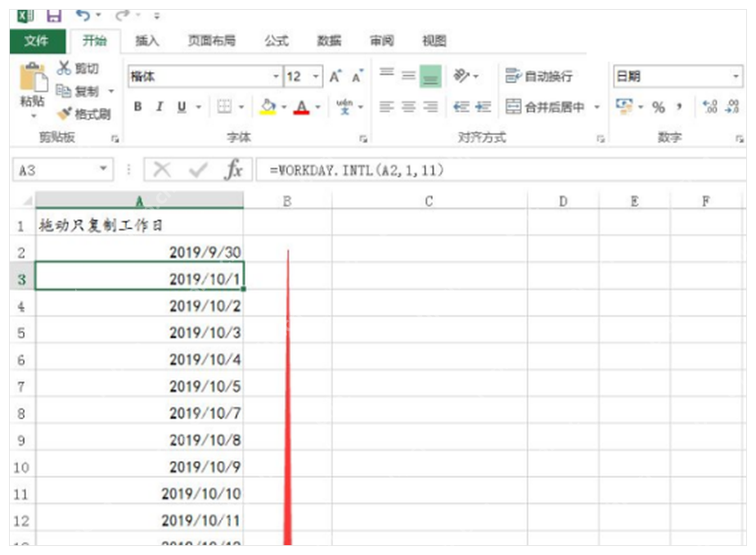The image size is (756, 555).
Task: Center cell text horizontally
Action: (x=408, y=106)
